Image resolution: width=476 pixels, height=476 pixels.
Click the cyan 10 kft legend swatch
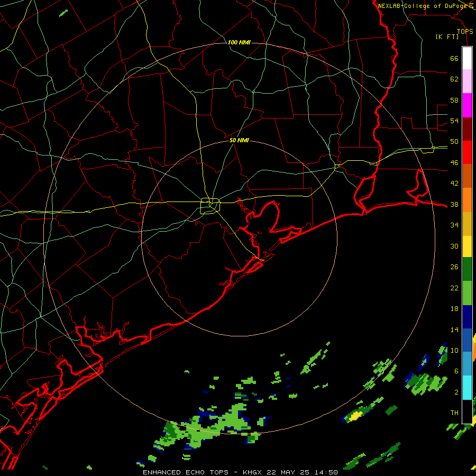click(x=467, y=388)
